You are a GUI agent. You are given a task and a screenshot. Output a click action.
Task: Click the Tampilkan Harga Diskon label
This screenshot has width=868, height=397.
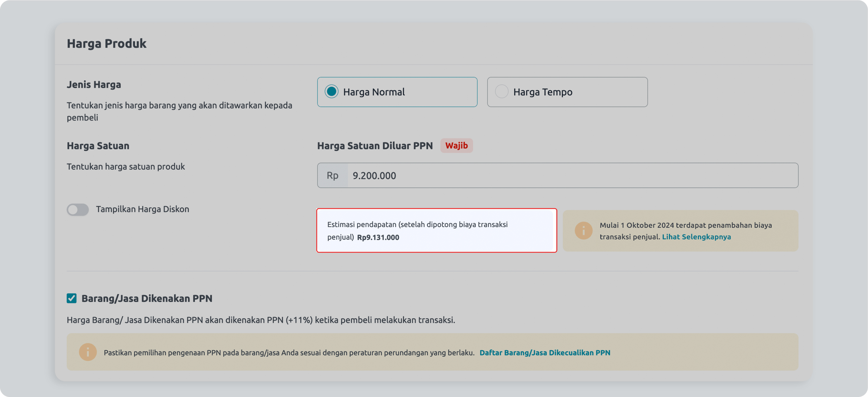pyautogui.click(x=143, y=209)
